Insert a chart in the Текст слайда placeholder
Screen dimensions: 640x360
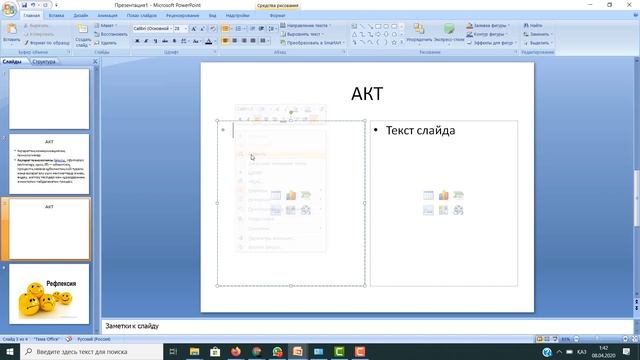click(443, 196)
